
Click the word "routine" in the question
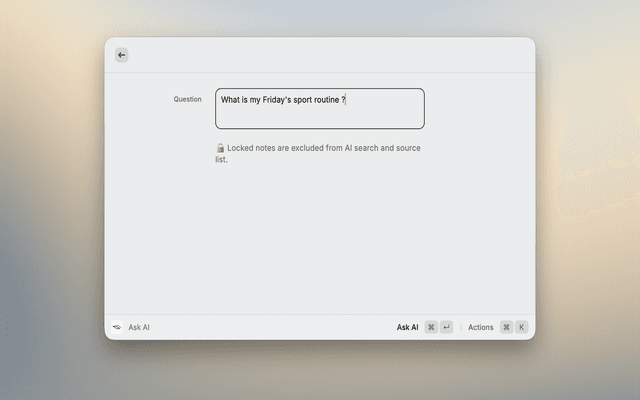pyautogui.click(x=322, y=100)
